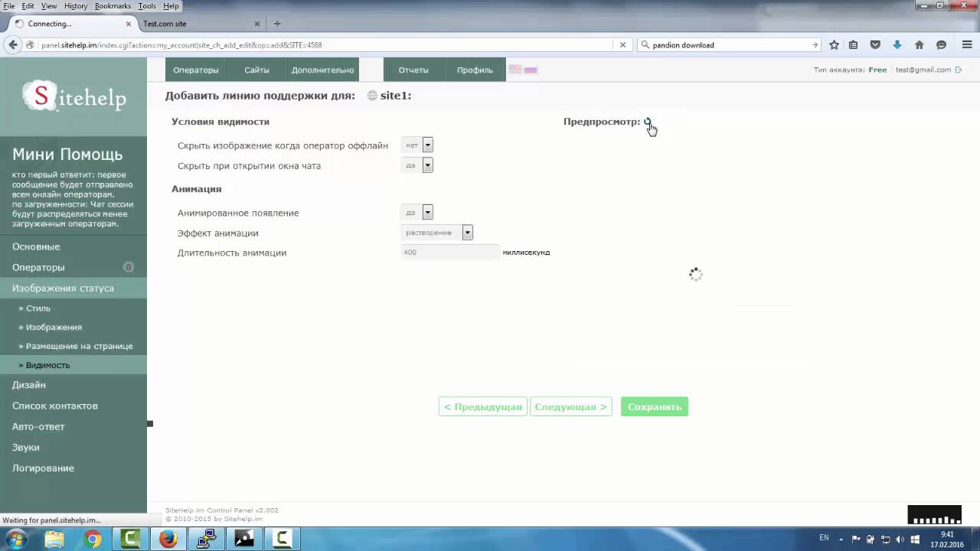Click the globe icon next to site1
Image resolution: width=980 pixels, height=551 pixels.
(371, 96)
